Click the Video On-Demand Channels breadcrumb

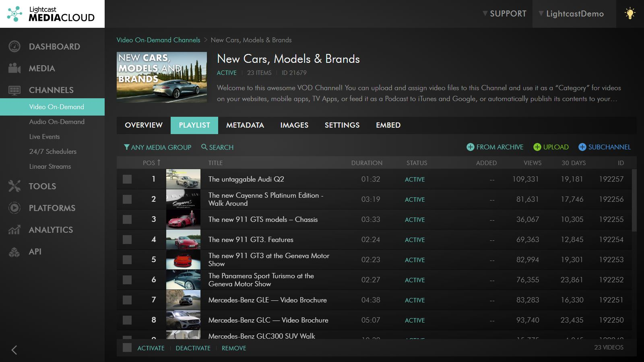tap(158, 40)
